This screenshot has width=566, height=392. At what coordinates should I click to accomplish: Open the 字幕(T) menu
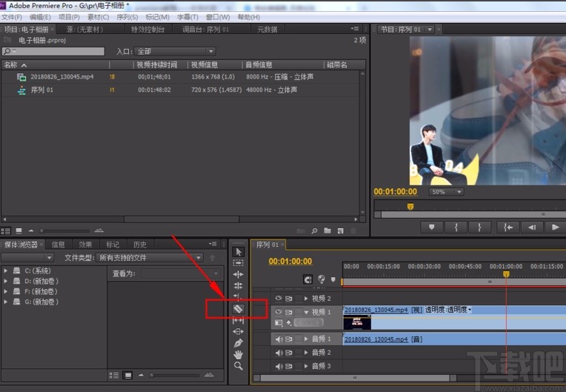coord(187,17)
